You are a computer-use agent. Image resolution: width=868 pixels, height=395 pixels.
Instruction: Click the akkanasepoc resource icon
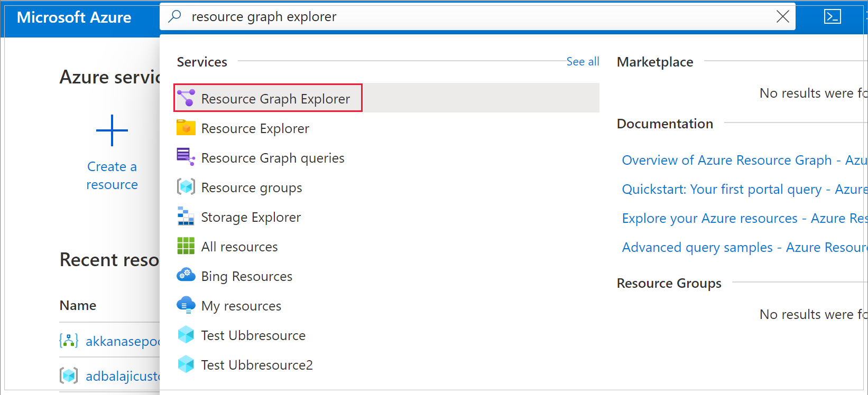pos(69,341)
